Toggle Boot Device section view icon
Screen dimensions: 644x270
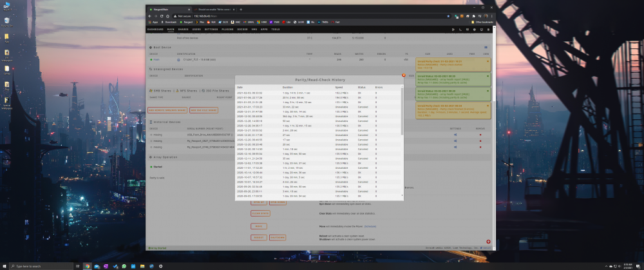click(486, 48)
